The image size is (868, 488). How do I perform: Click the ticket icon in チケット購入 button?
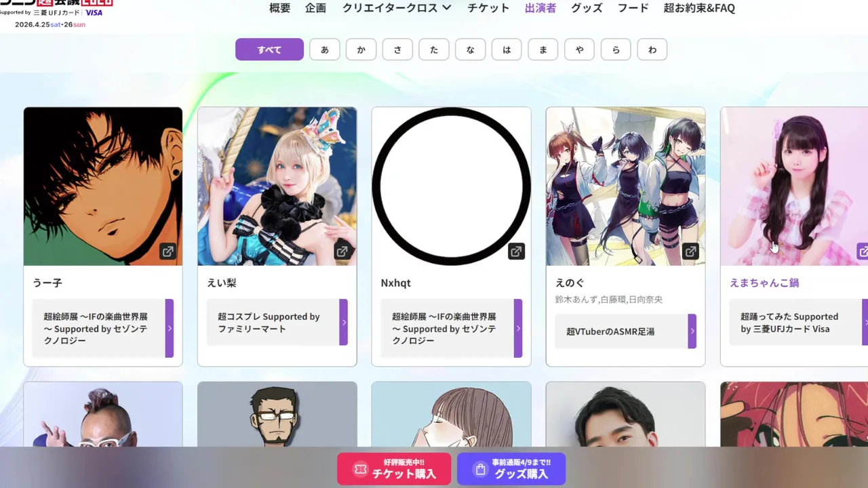coord(360,469)
